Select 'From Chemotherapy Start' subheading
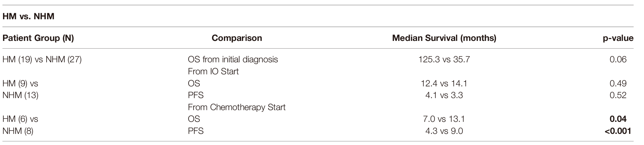Screen dimensions: 644x145 (x=237, y=107)
